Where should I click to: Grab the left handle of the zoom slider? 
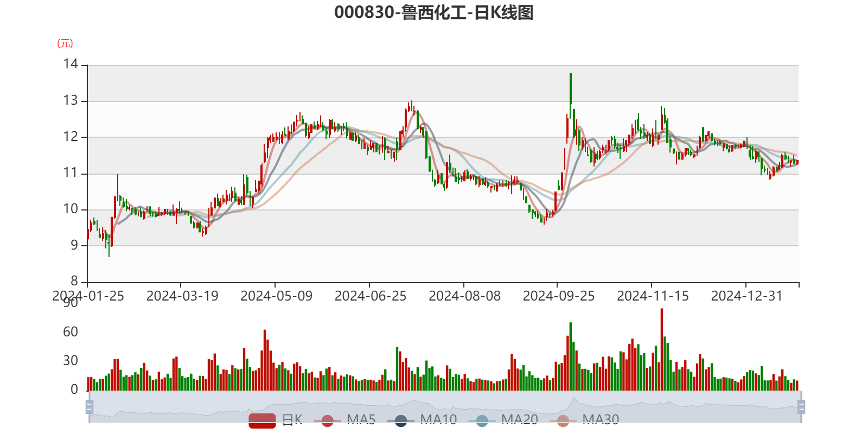(90, 407)
